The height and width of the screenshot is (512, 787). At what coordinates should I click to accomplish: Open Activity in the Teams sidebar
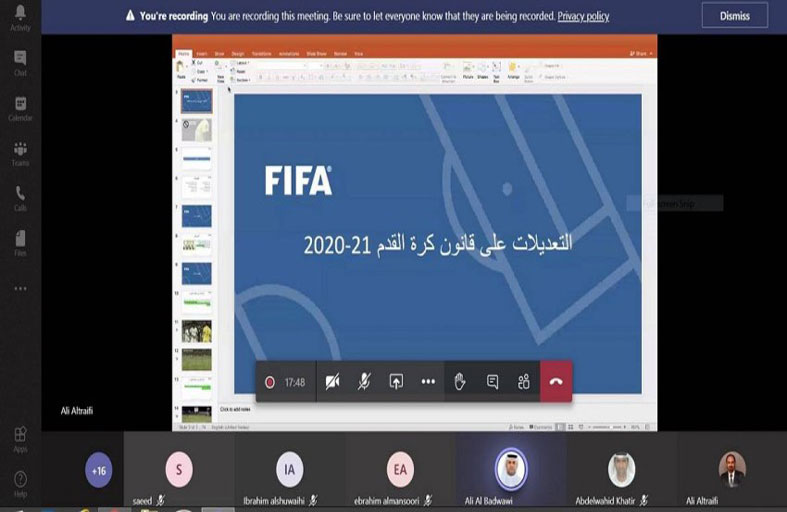point(20,17)
